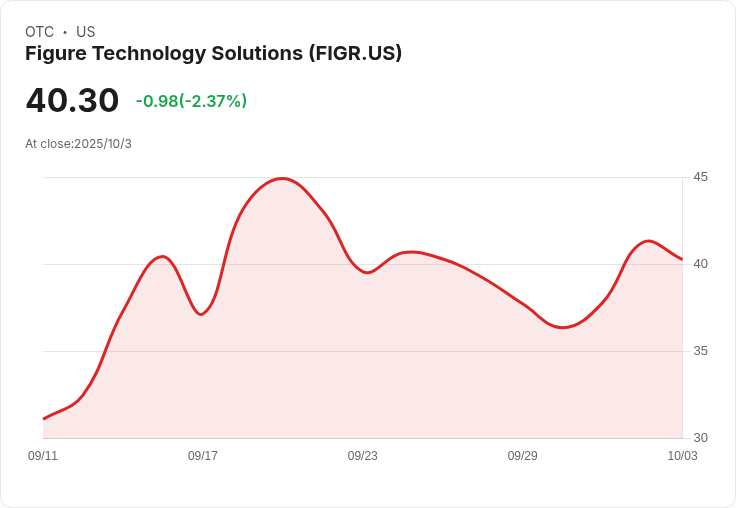The image size is (736, 508).
Task: Click the chart line's starting point at 09/11
Action: [44, 418]
